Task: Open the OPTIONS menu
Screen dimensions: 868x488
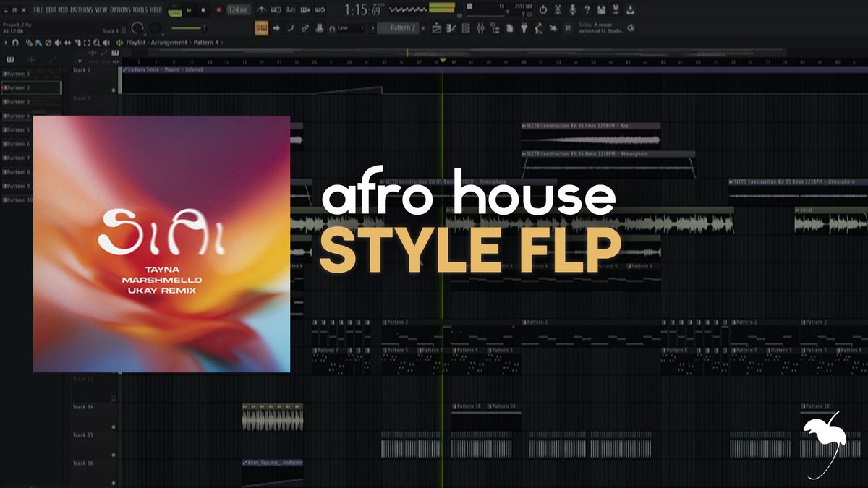Action: (120, 10)
